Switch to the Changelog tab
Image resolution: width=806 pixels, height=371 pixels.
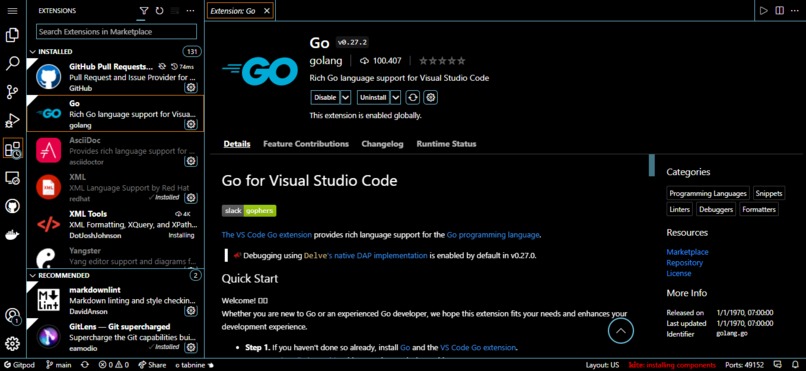(382, 144)
